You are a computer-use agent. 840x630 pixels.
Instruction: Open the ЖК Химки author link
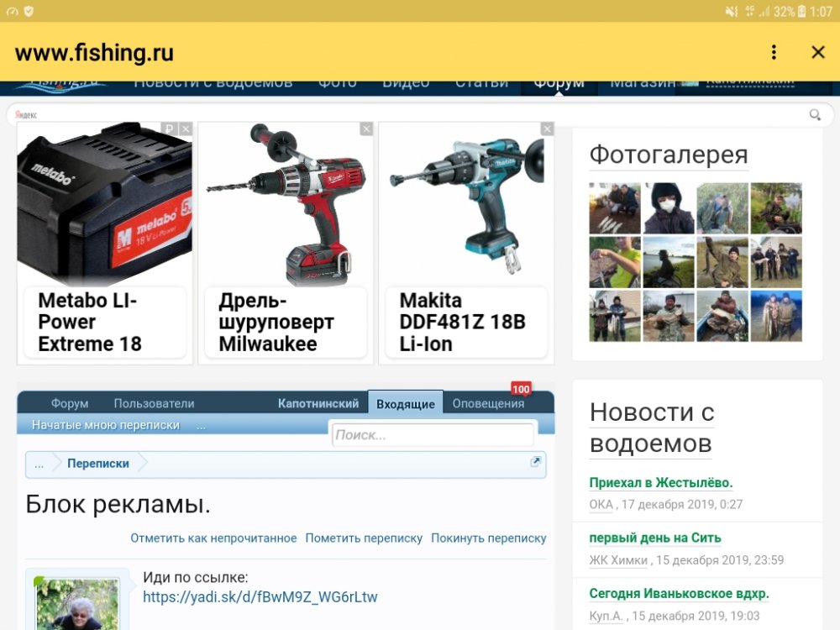click(x=618, y=560)
